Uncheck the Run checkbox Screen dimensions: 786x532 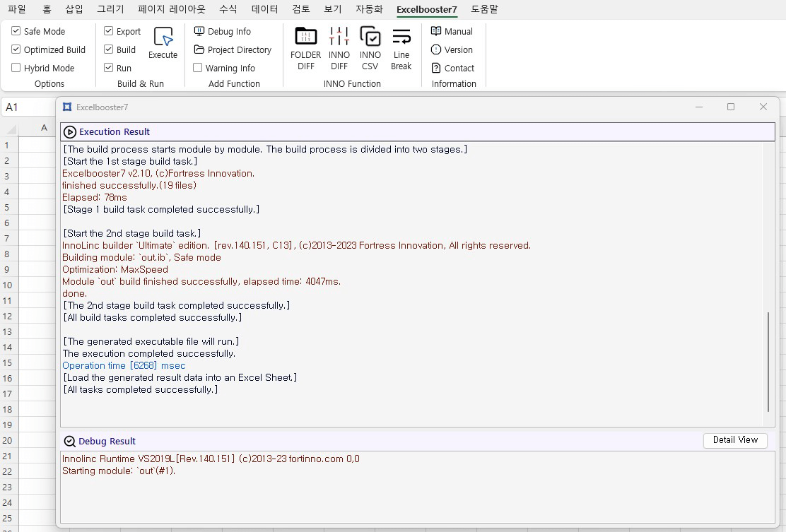(108, 68)
